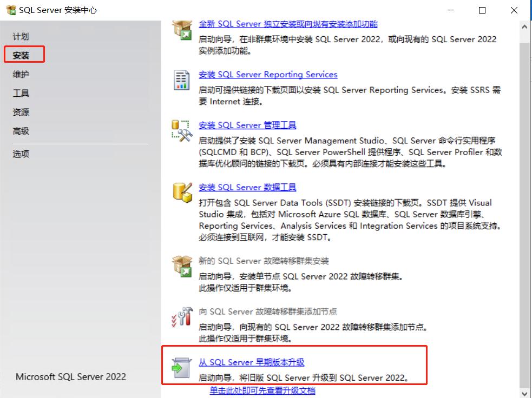Click the vertical scrollbar track
532x398 pixels.
tap(524, 210)
